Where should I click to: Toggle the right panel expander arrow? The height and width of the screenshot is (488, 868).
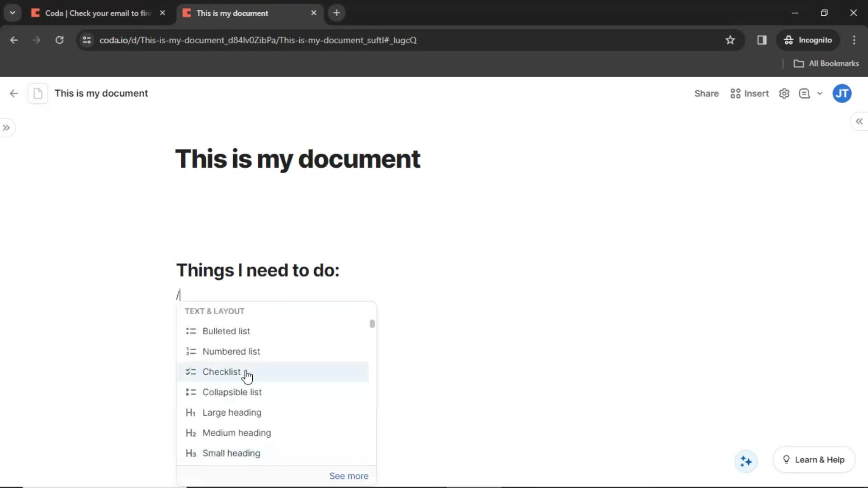tap(860, 122)
